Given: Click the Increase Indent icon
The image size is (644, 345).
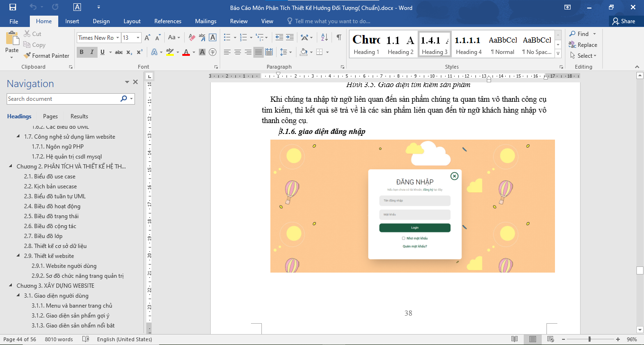Looking at the screenshot, I should click(290, 37).
